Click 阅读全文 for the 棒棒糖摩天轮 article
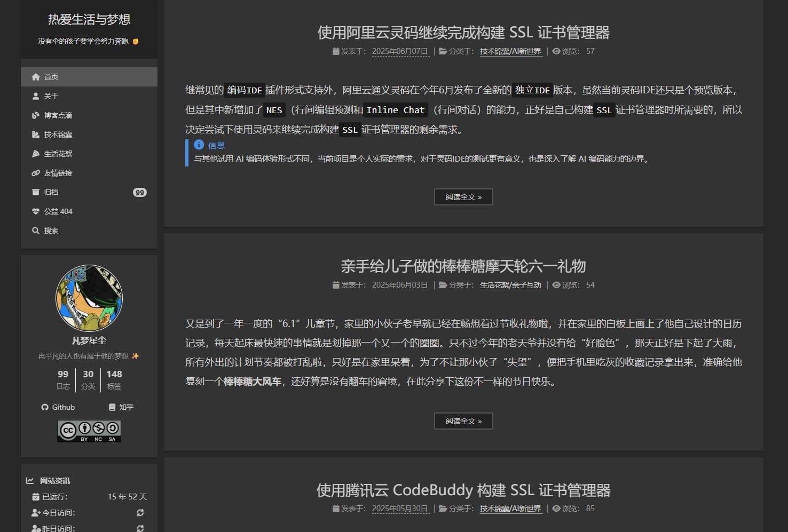The width and height of the screenshot is (788, 532). point(463,421)
